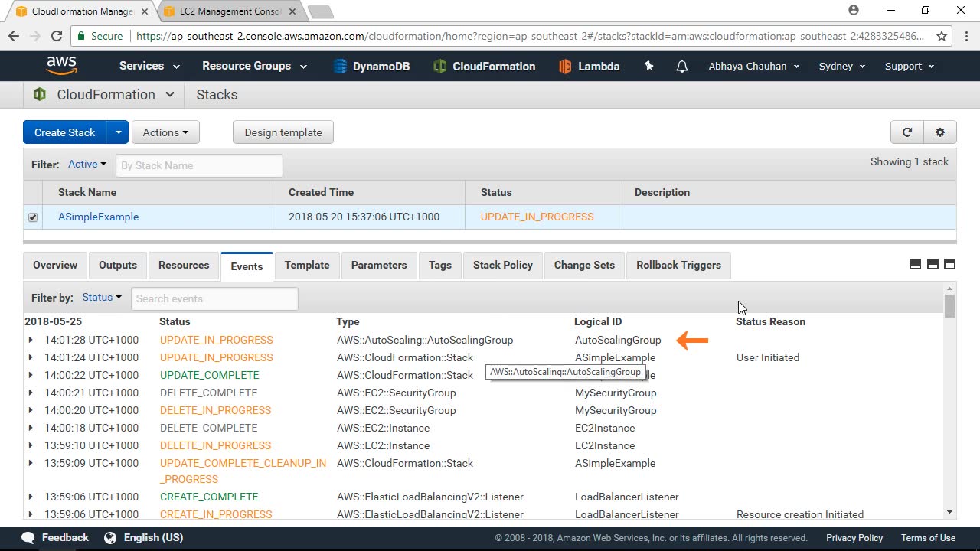This screenshot has width=980, height=551.
Task: Open the notifications bell
Action: click(682, 67)
